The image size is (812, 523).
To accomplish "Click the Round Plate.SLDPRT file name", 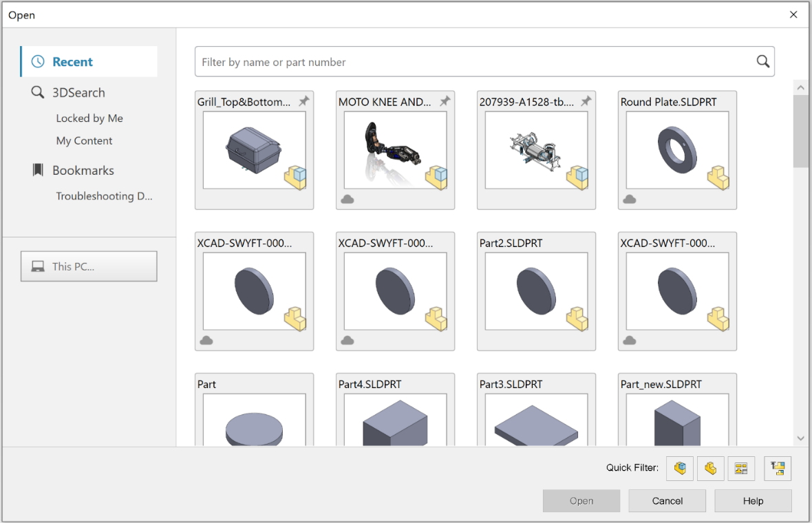I will (x=669, y=102).
